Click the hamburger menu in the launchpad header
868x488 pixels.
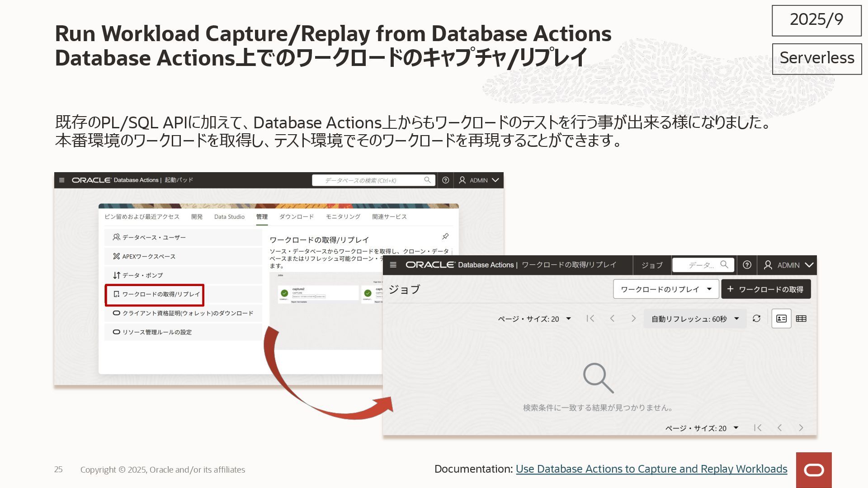62,180
